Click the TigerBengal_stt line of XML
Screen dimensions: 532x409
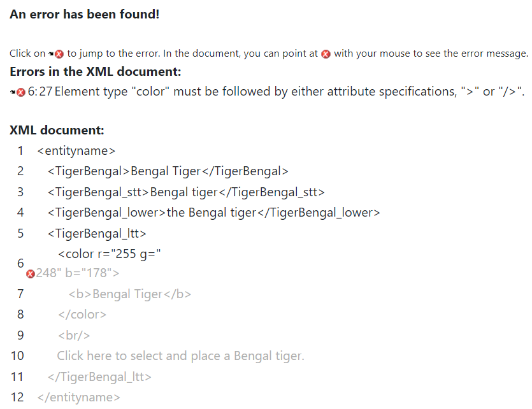click(x=185, y=192)
